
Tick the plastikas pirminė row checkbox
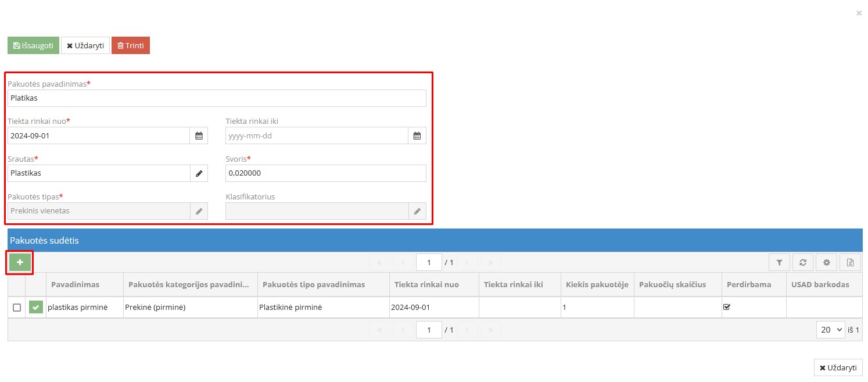tap(17, 308)
